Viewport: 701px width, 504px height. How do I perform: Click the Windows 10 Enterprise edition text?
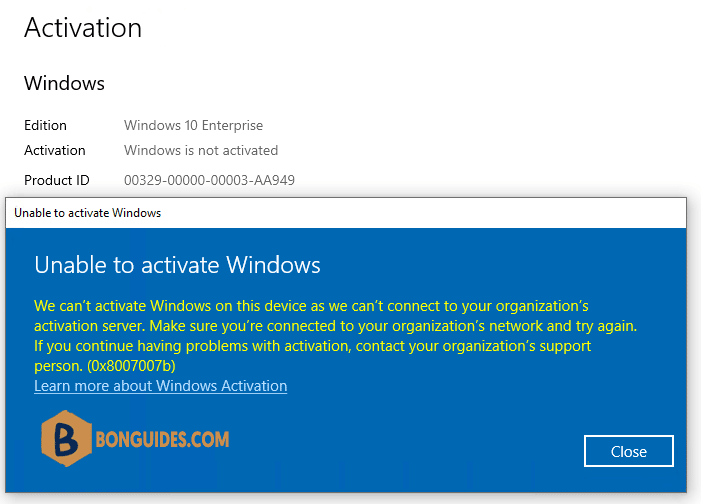(193, 125)
